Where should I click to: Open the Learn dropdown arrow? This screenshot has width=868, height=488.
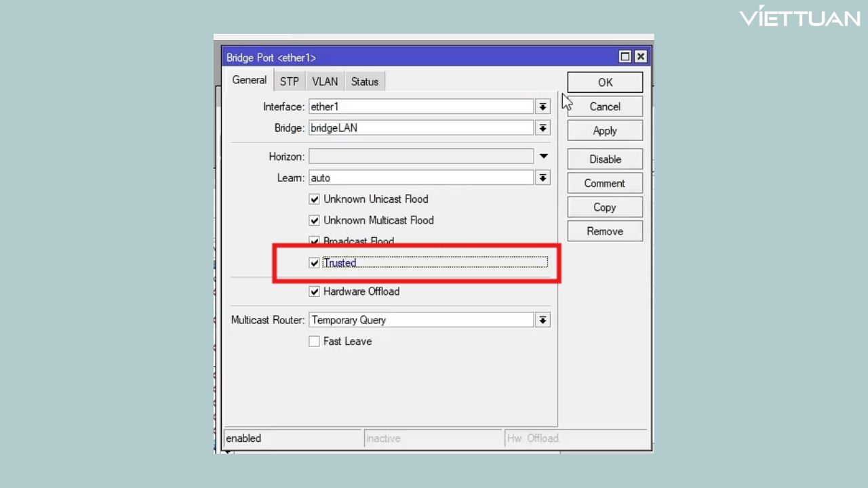point(542,178)
